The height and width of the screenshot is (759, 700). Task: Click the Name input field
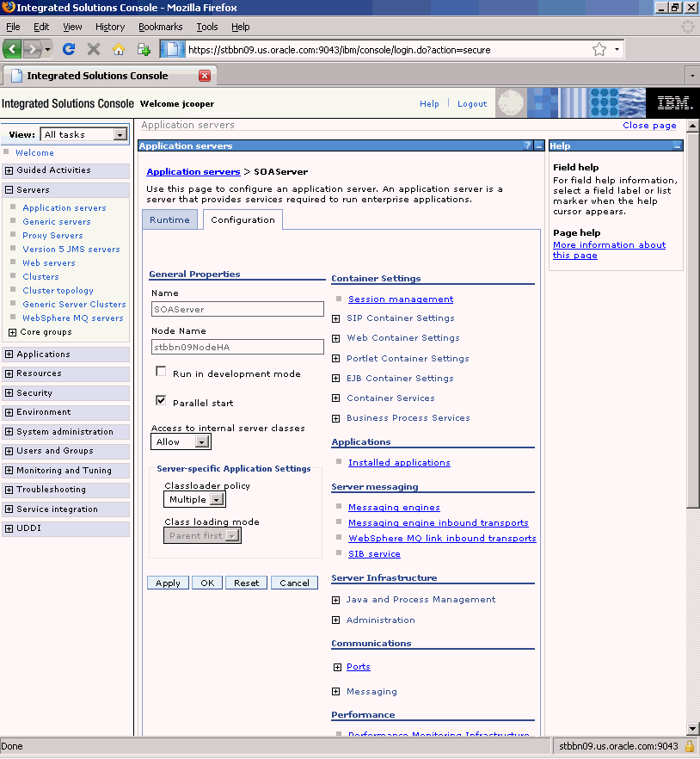(x=237, y=309)
